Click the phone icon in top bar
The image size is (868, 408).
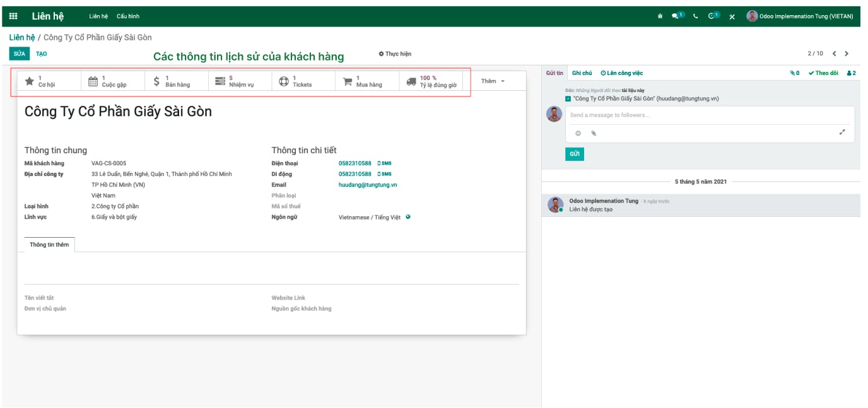(695, 16)
